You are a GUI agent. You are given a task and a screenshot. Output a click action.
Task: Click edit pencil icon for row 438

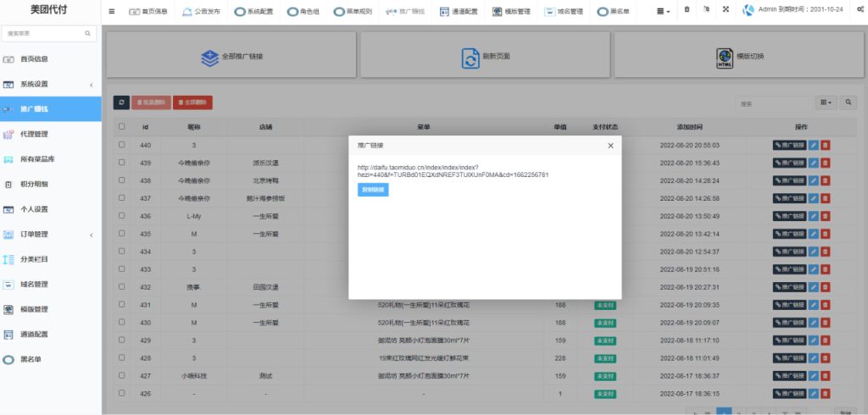(x=813, y=181)
